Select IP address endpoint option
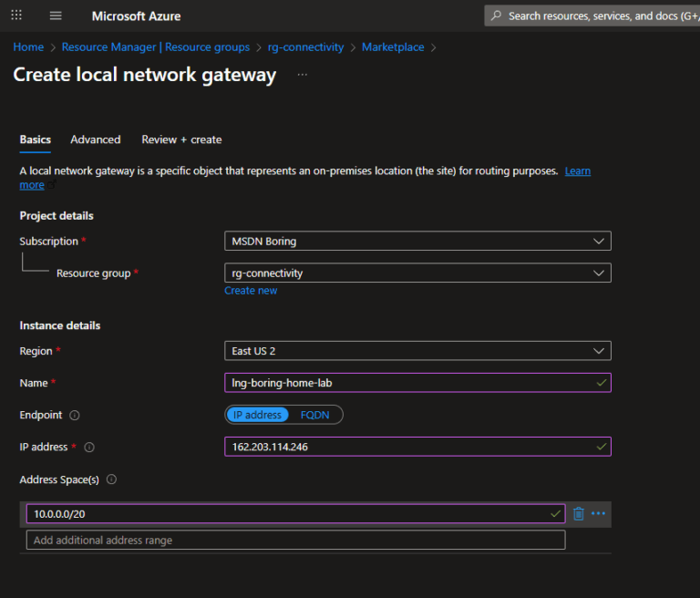The height and width of the screenshot is (598, 700). coord(257,415)
